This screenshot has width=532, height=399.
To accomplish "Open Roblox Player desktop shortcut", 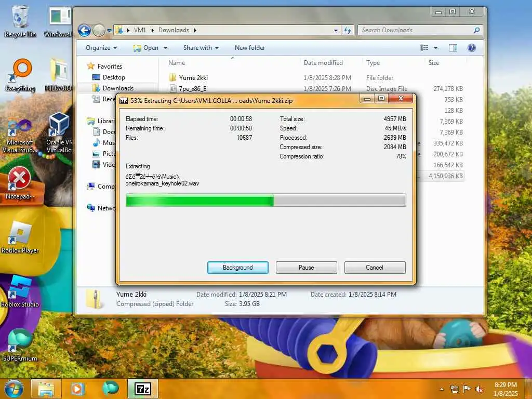I will point(20,237).
